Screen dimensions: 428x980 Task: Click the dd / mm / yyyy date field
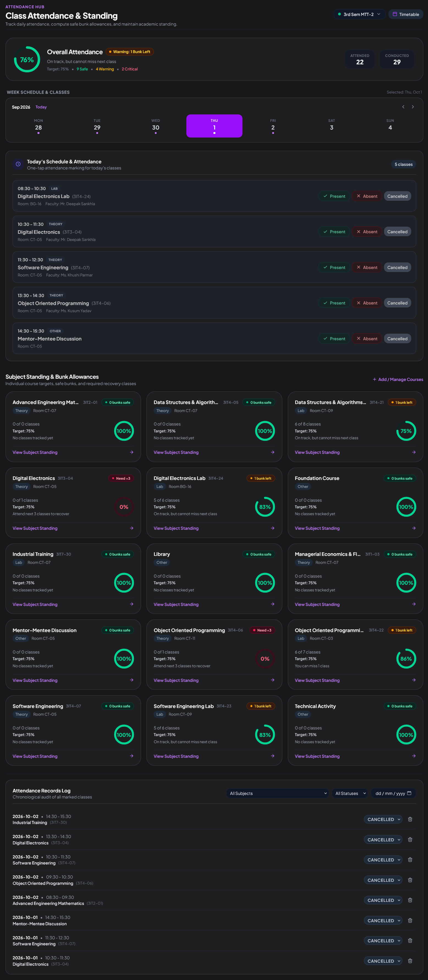coord(393,793)
